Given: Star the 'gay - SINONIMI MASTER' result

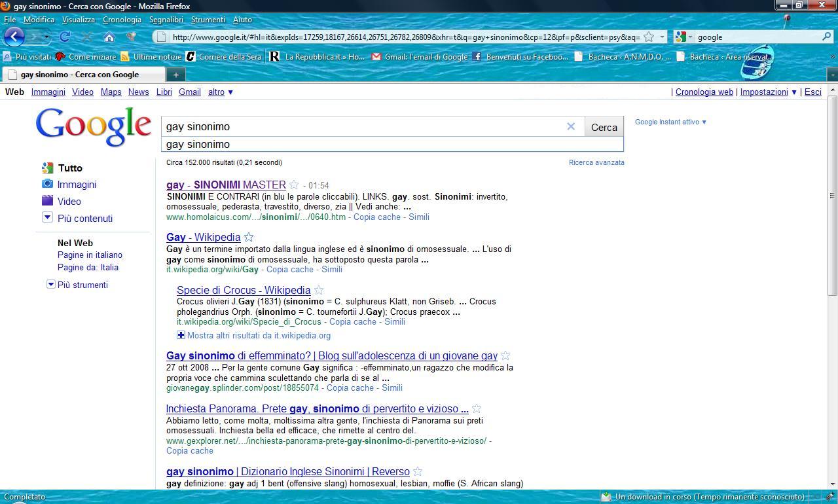Looking at the screenshot, I should [294, 185].
